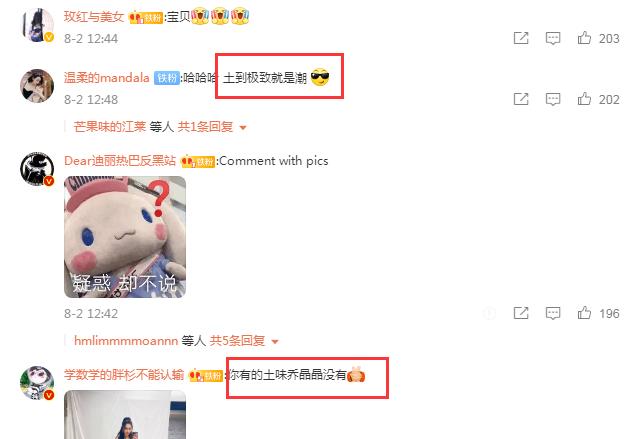Like the Cinnamoroll picture comment with 196 likes
This screenshot has height=439, width=639.
(584, 313)
